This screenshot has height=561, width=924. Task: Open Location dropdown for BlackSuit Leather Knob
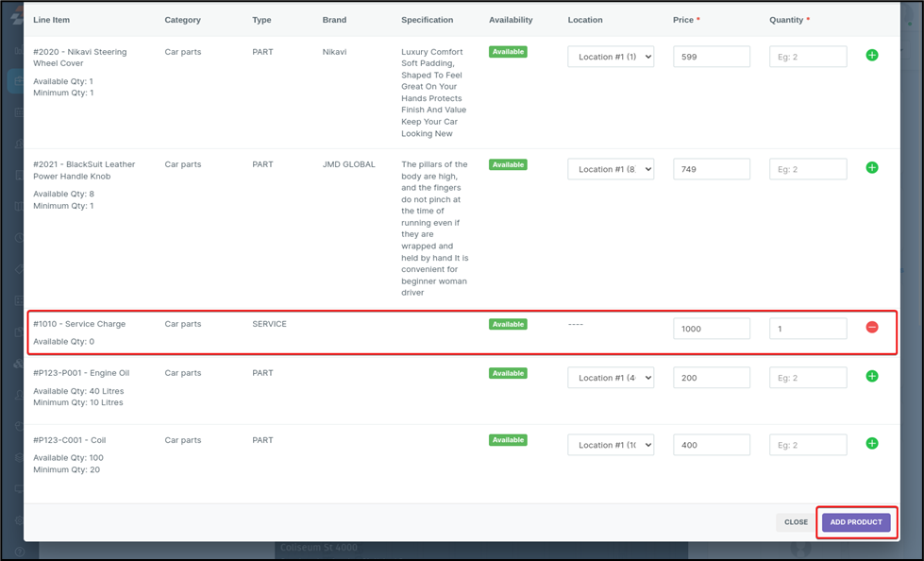[611, 169]
